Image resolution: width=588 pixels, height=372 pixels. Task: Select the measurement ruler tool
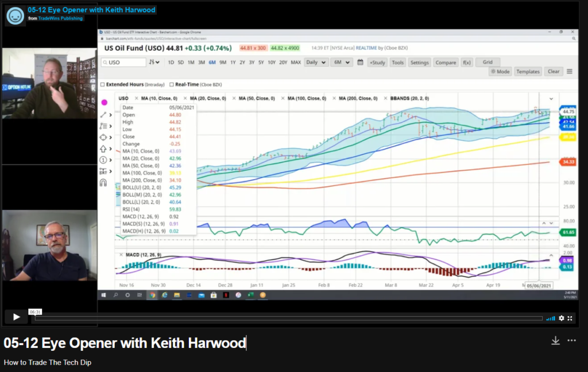[x=103, y=171]
